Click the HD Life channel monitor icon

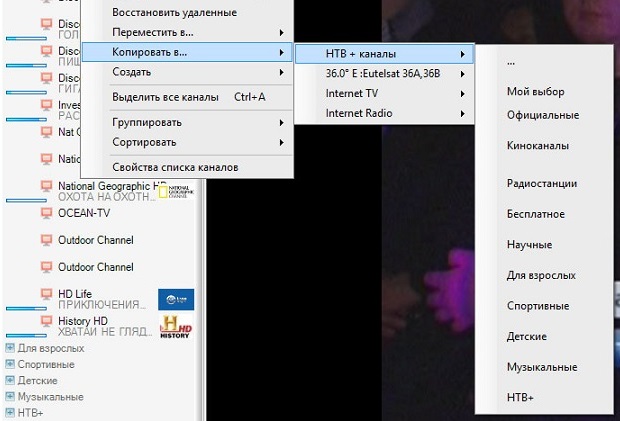pos(45,293)
